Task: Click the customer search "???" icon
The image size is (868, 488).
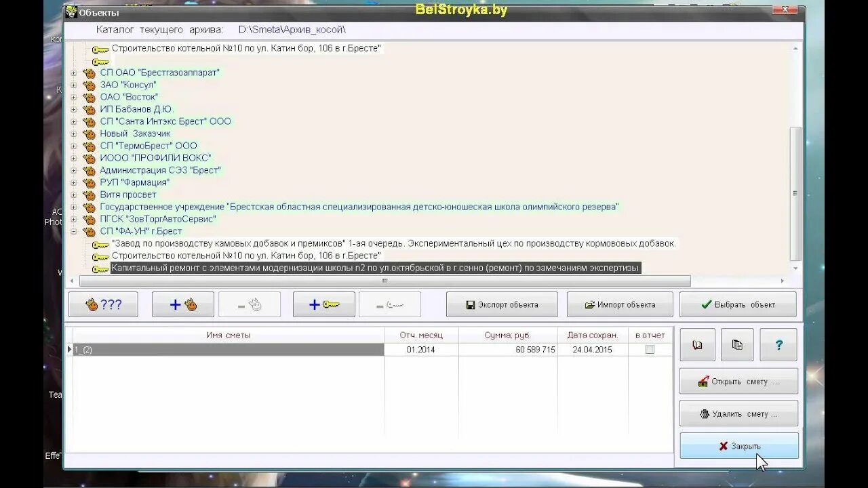Action: click(x=102, y=304)
